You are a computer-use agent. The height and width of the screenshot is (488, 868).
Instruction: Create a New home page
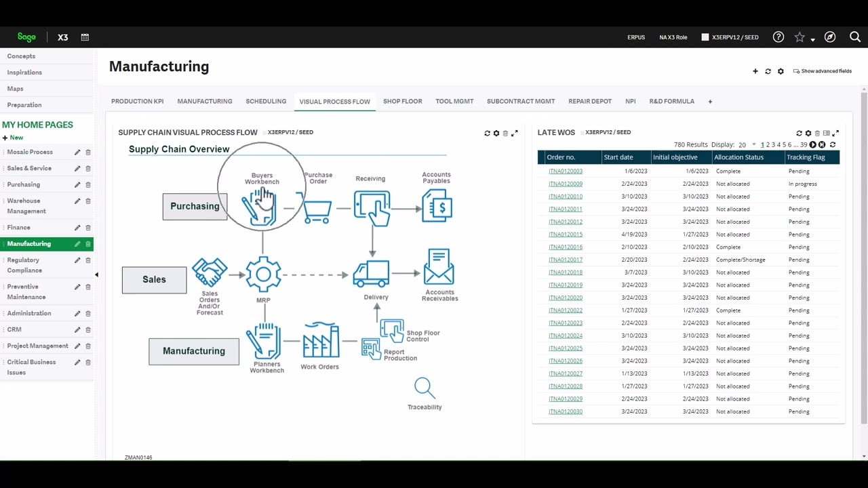coord(13,138)
